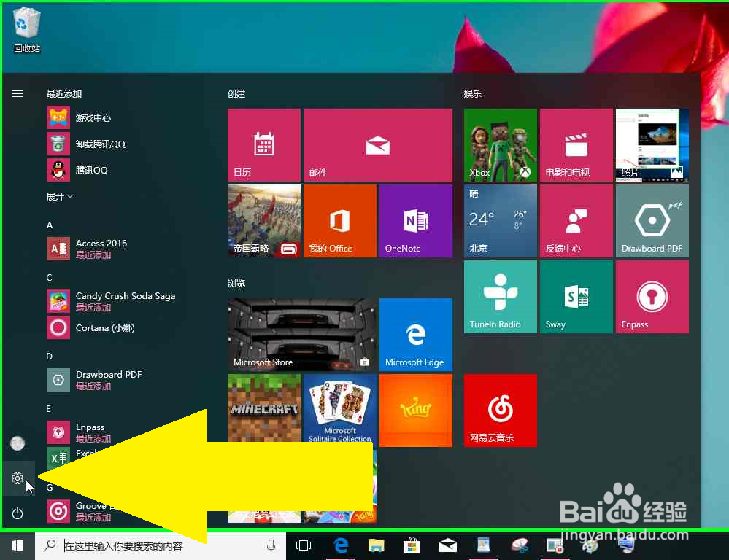The width and height of the screenshot is (729, 560).
Task: Open Recycle Bin 回收站 on desktop
Action: 26,30
